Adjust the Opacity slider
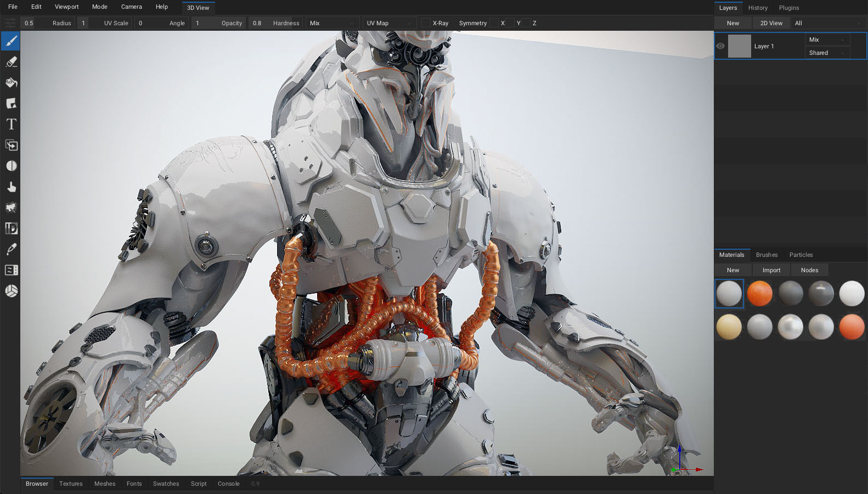The height and width of the screenshot is (494, 868). coord(218,23)
